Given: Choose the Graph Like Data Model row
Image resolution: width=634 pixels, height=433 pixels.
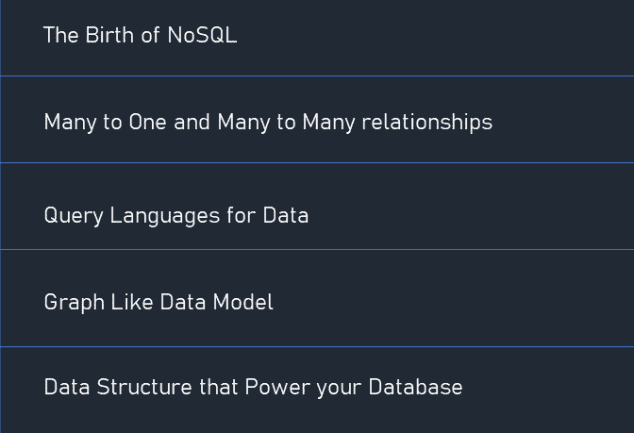Looking at the screenshot, I should pyautogui.click(x=317, y=298).
